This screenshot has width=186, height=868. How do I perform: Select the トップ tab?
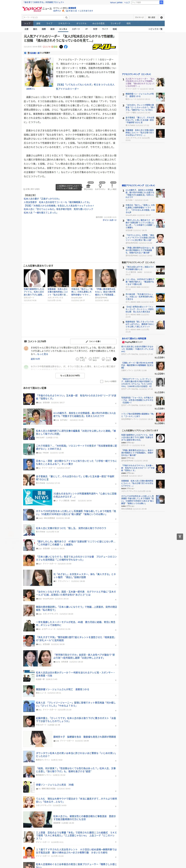(x=27, y=24)
